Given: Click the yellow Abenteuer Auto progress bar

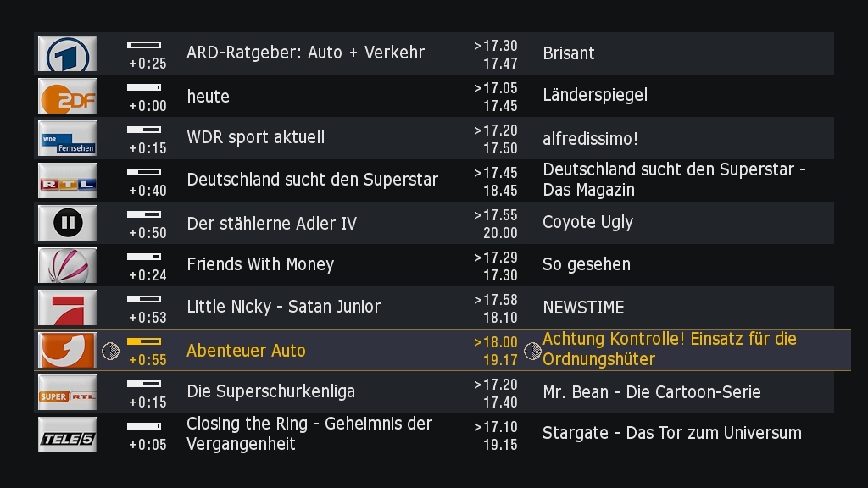Looking at the screenshot, I should (144, 341).
